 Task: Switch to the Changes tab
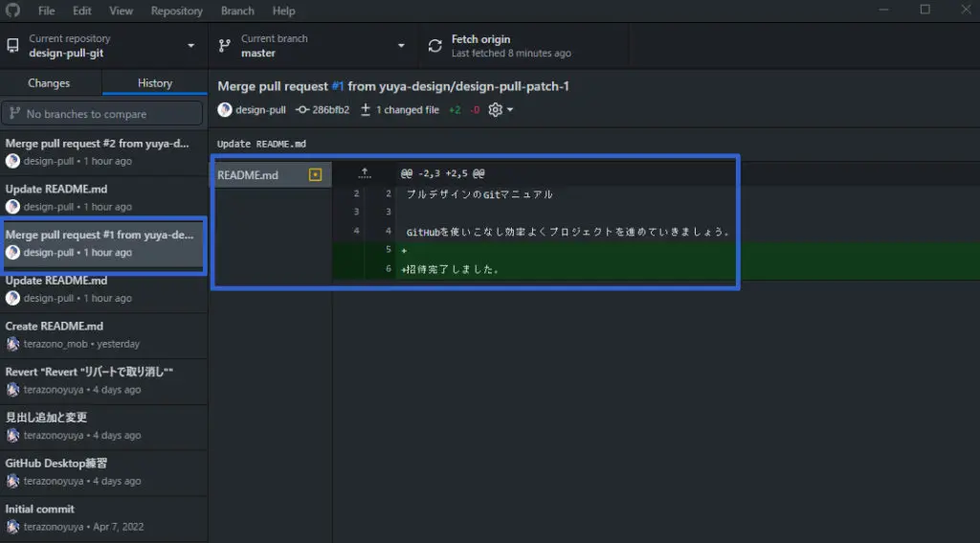(49, 83)
